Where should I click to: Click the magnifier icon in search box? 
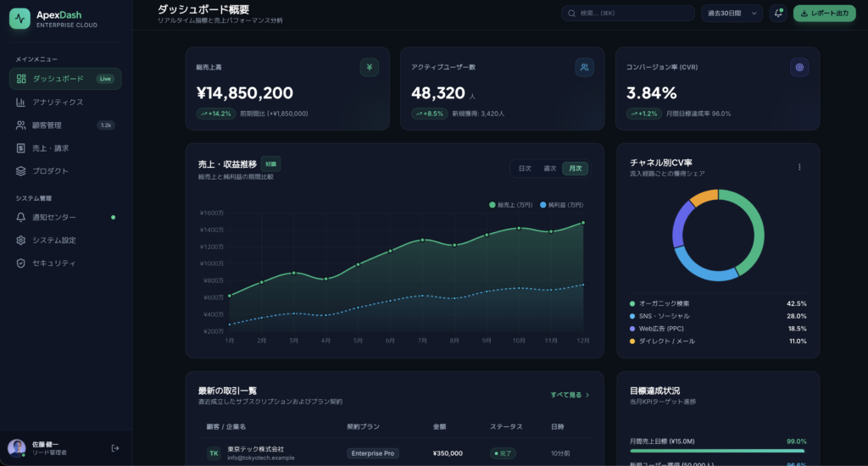tap(572, 14)
